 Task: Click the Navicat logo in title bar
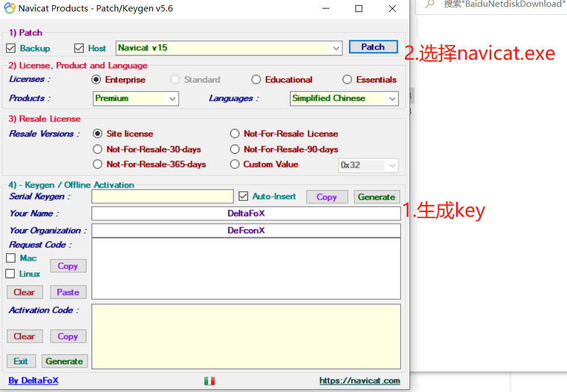pos(10,8)
